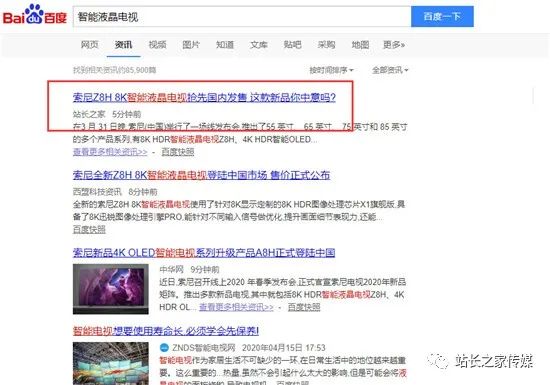Open 百度快照 for the 中华网 result
Viewport: 550px width, 385px height.
tap(304, 307)
